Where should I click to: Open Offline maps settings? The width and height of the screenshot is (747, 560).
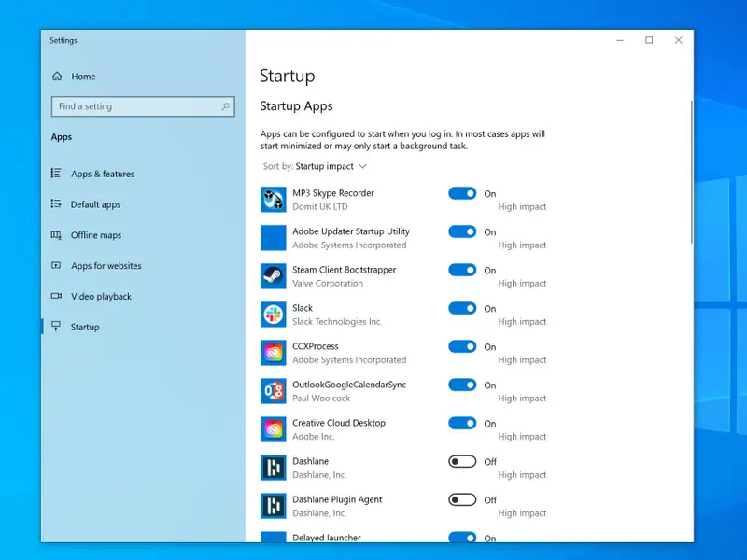pos(96,235)
